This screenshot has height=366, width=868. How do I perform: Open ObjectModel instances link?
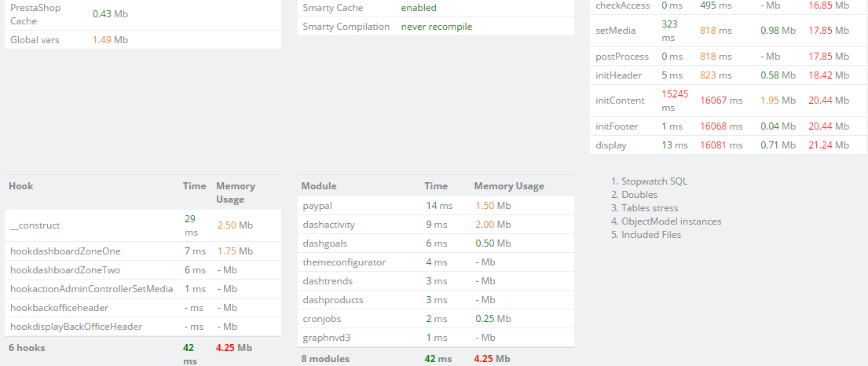[672, 221]
